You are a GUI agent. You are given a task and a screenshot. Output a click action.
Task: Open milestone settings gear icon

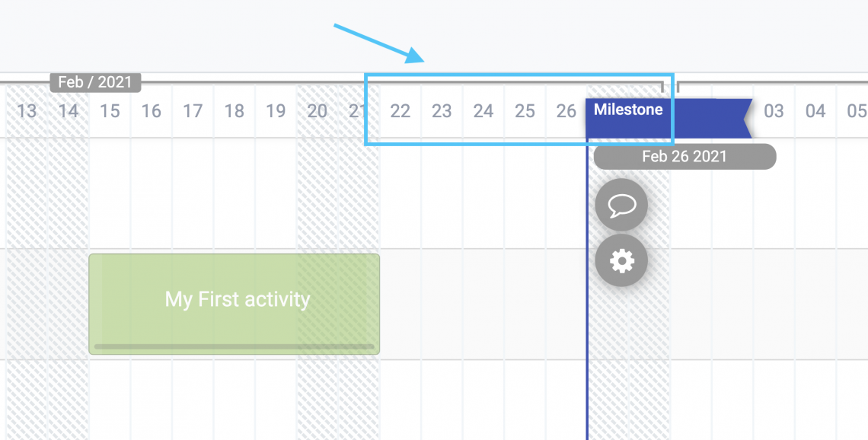pos(621,260)
